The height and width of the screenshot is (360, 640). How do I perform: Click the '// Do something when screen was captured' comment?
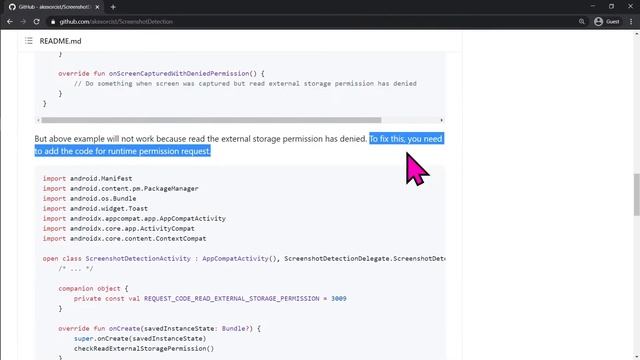click(x=245, y=84)
